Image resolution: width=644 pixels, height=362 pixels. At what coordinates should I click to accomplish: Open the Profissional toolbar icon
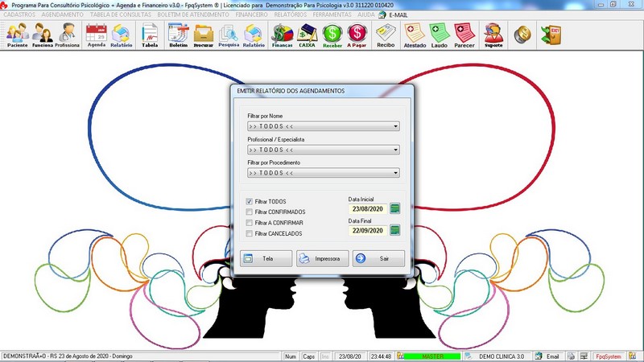(67, 35)
